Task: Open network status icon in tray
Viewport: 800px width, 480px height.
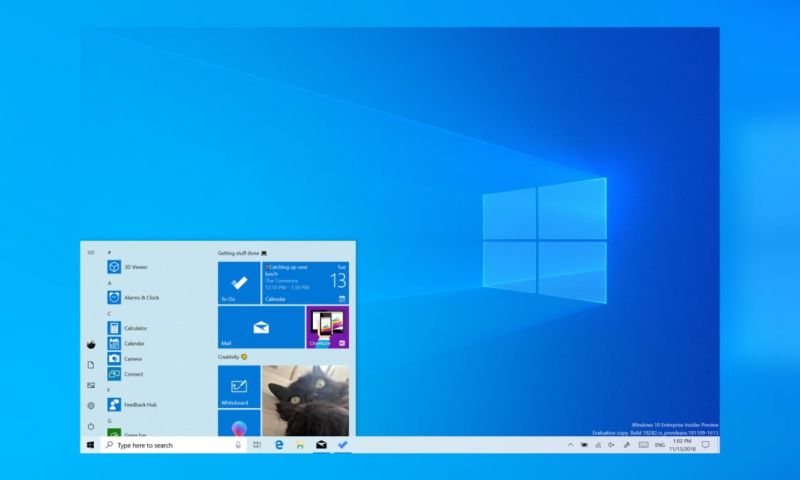Action: [x=598, y=445]
